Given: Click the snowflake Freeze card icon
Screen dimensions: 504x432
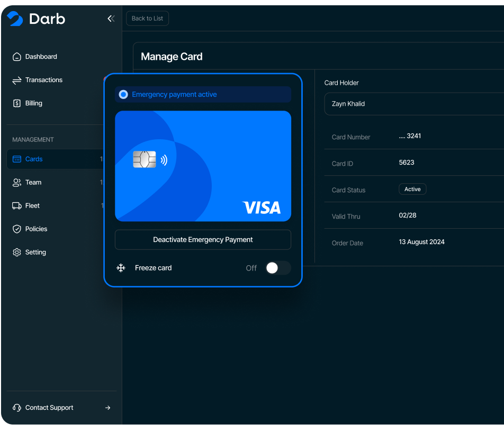Looking at the screenshot, I should coord(121,268).
